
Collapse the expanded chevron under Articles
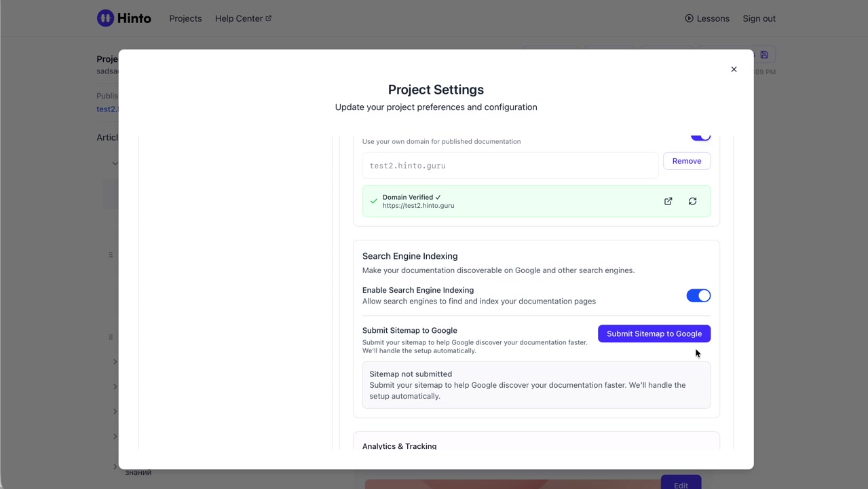tap(115, 163)
